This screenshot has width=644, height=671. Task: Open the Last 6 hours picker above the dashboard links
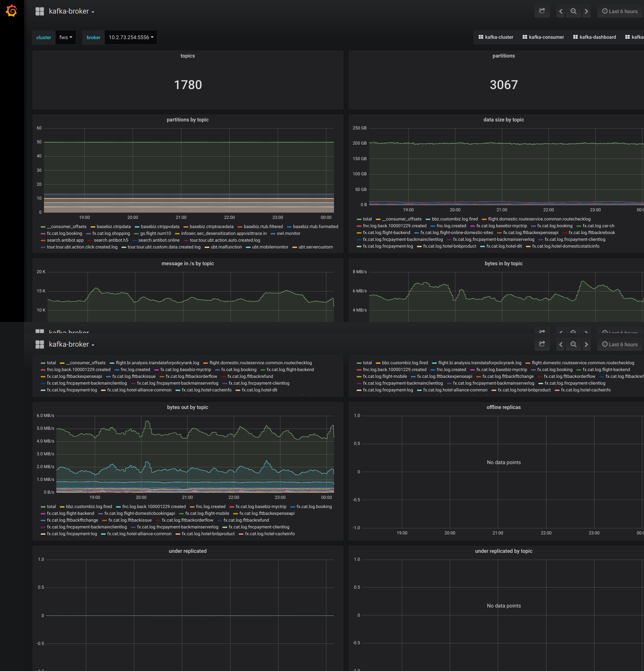pyautogui.click(x=620, y=11)
